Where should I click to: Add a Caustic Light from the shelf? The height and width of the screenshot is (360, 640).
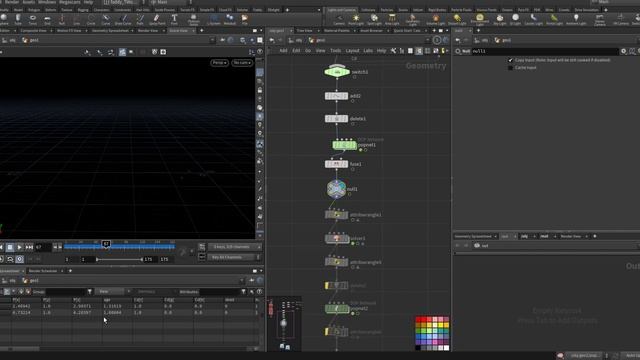coord(533,19)
